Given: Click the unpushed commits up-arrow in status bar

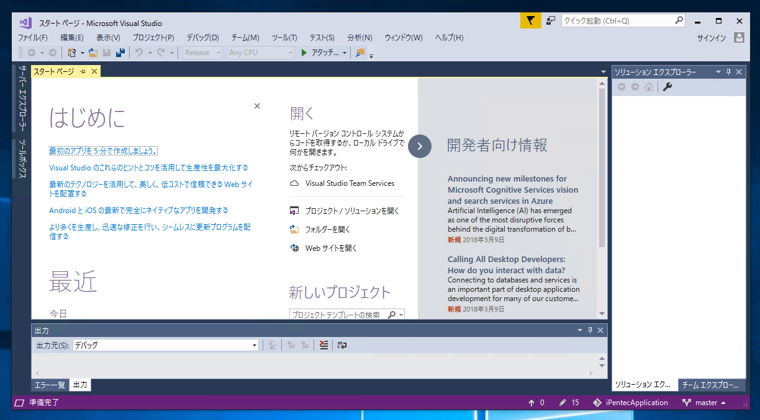Looking at the screenshot, I should tap(531, 403).
